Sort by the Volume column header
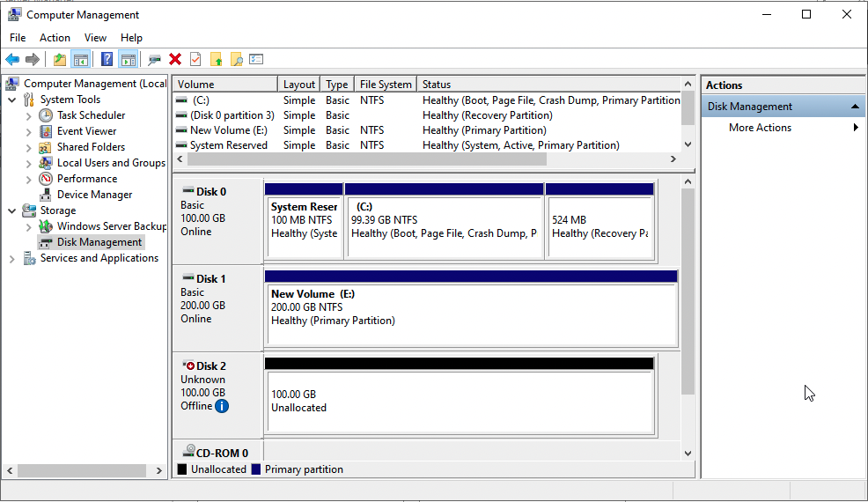This screenshot has width=868, height=502. click(225, 85)
